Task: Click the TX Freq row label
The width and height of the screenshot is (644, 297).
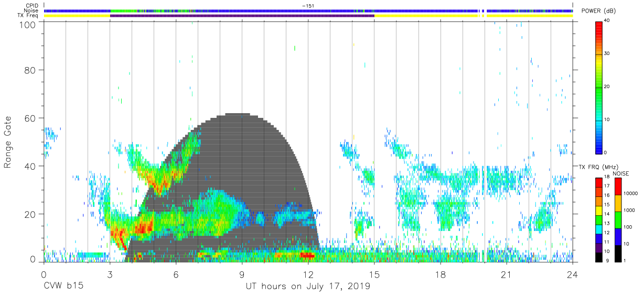Action: click(x=28, y=16)
